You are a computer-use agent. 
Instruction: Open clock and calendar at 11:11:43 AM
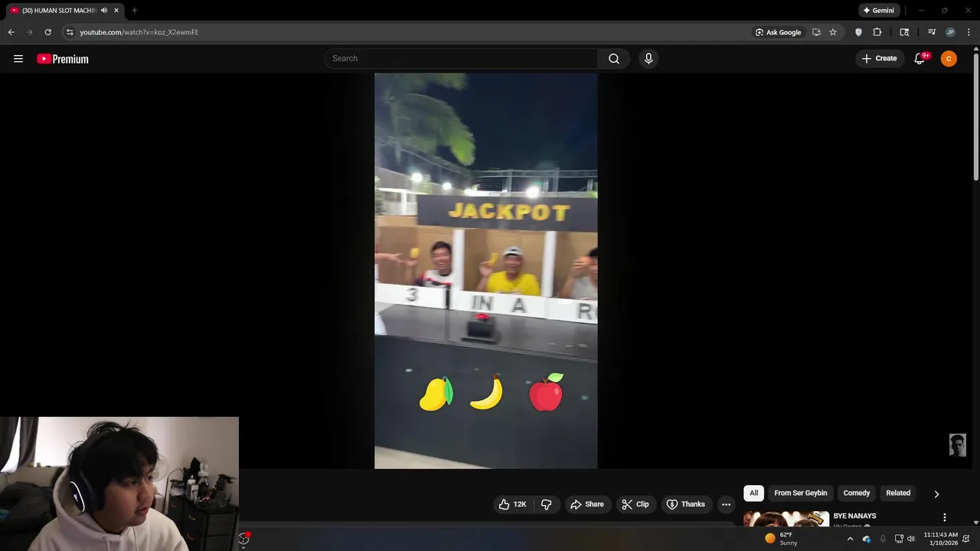tap(940, 539)
